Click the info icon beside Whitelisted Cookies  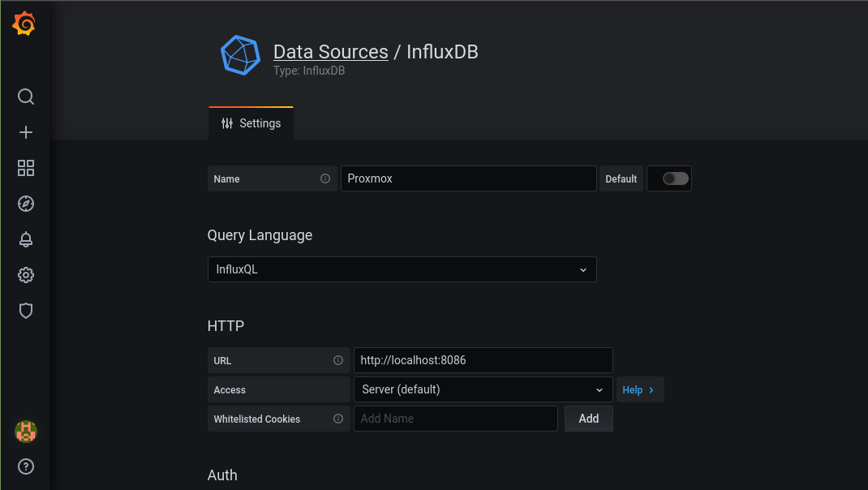(x=338, y=419)
